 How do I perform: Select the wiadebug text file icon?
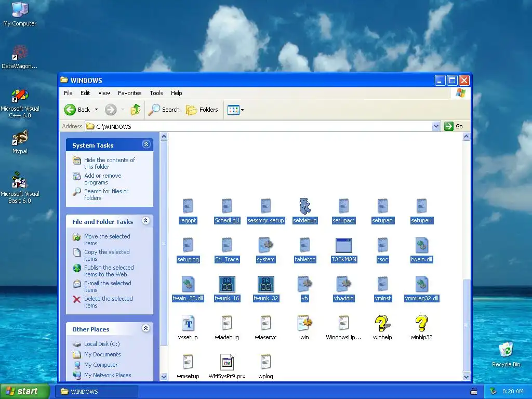click(x=227, y=323)
